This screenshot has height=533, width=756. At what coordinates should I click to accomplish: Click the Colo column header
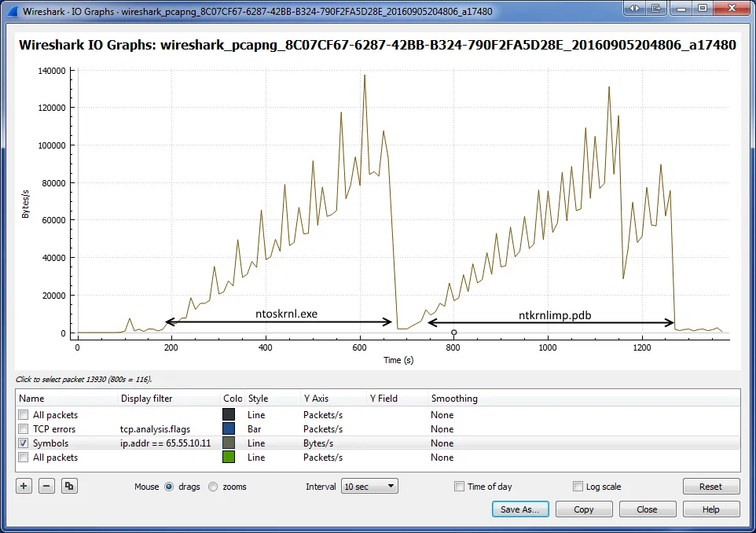pyautogui.click(x=233, y=399)
